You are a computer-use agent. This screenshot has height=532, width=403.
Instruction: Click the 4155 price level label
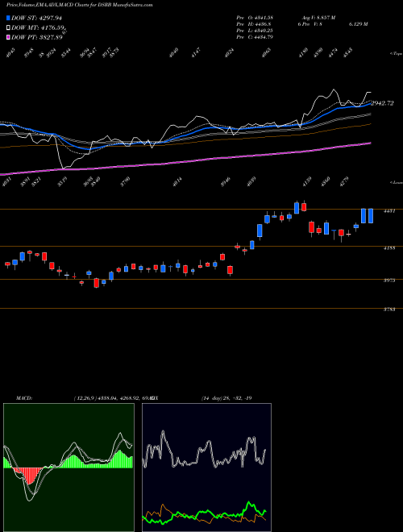388,248
